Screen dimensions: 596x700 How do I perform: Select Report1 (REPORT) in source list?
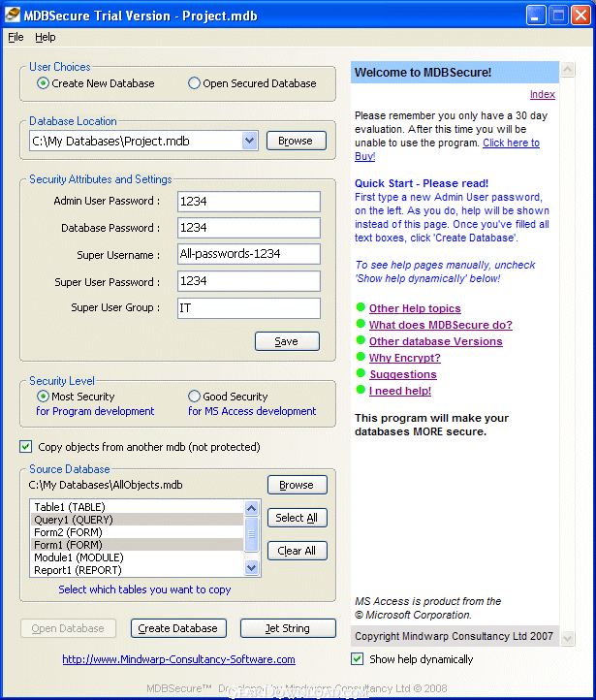[x=138, y=570]
